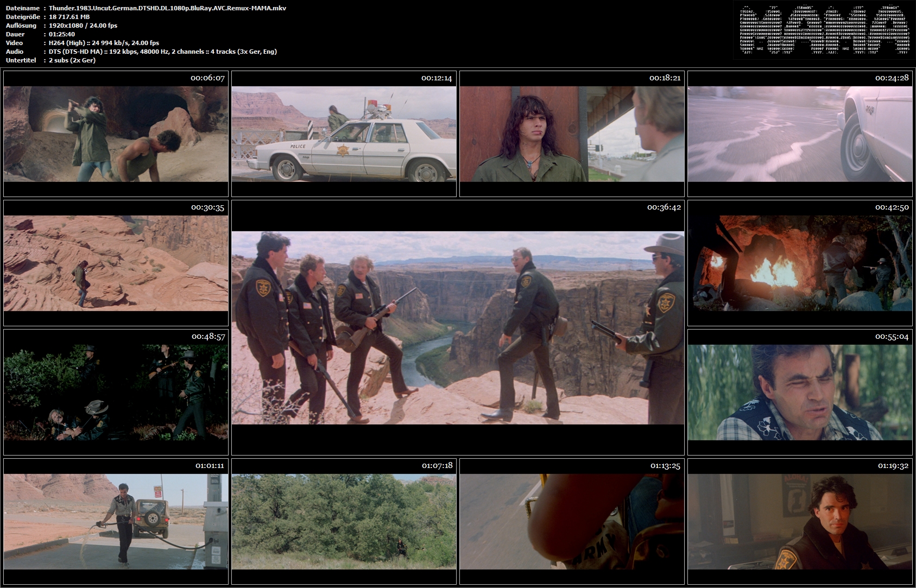
Task: Select the night forest thumbnail at 00:48:57
Action: click(116, 392)
